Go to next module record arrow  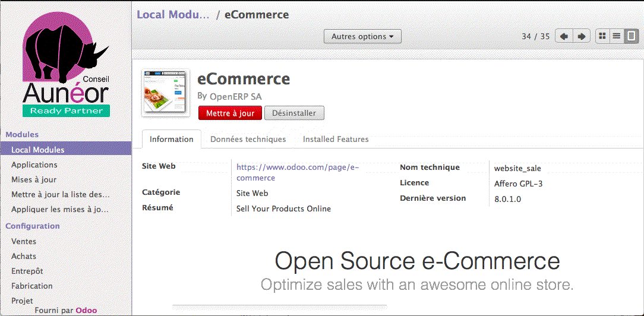[582, 37]
